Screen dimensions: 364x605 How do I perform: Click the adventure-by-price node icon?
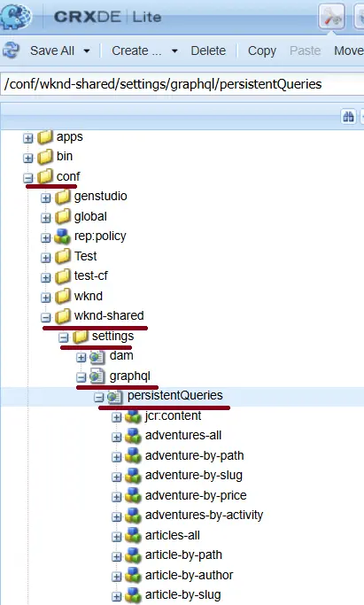[x=134, y=496]
